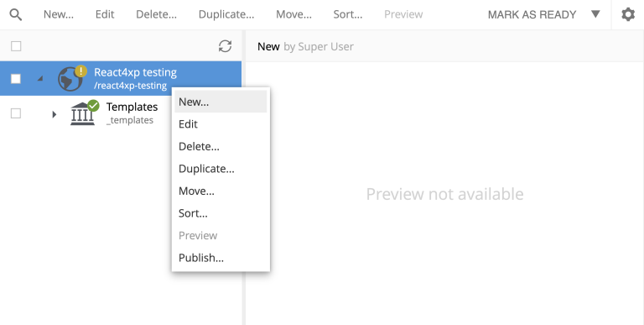Click Move... in the top toolbar
Viewport: 644px width, 325px height.
pos(293,14)
